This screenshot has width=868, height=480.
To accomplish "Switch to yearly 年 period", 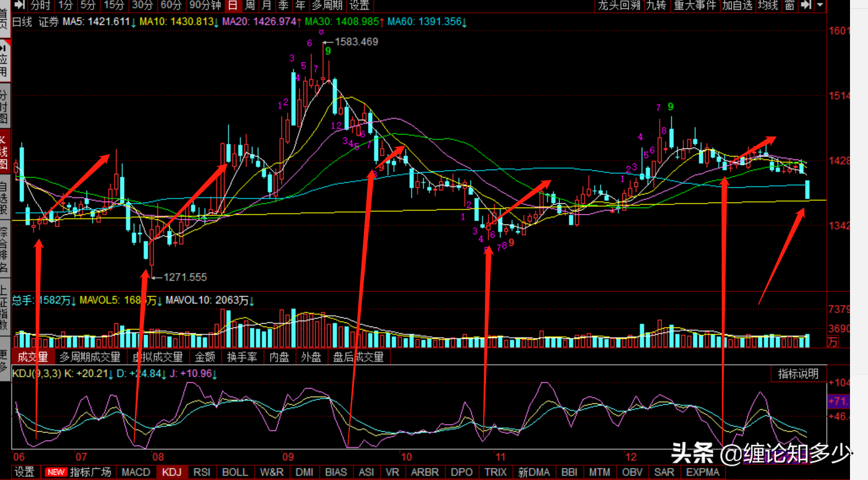I will (300, 5).
